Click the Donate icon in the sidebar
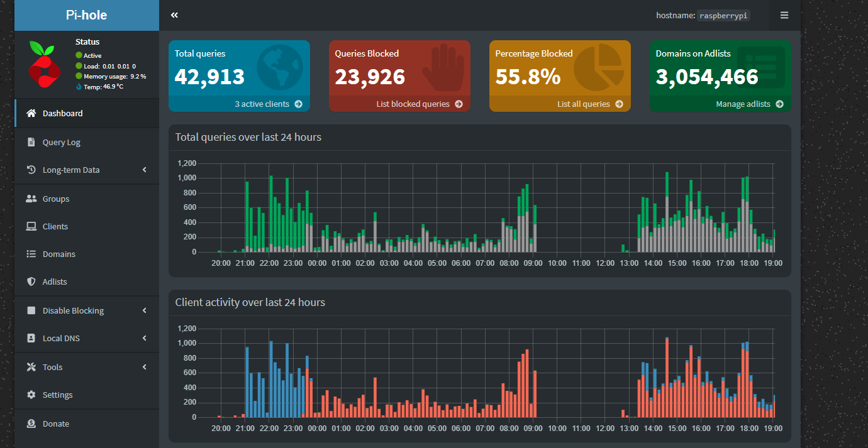Image resolution: width=868 pixels, height=448 pixels. [x=31, y=423]
